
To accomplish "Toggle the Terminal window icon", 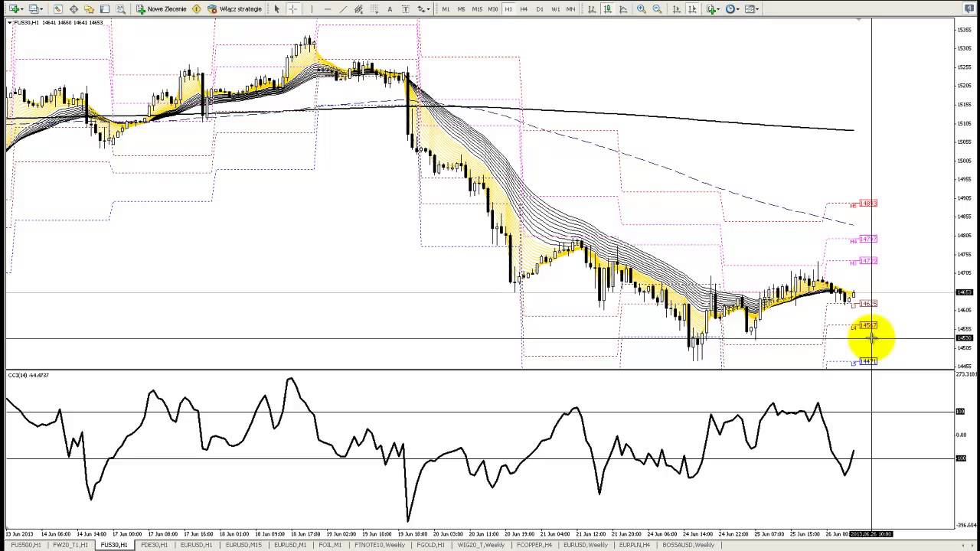I will (x=105, y=9).
